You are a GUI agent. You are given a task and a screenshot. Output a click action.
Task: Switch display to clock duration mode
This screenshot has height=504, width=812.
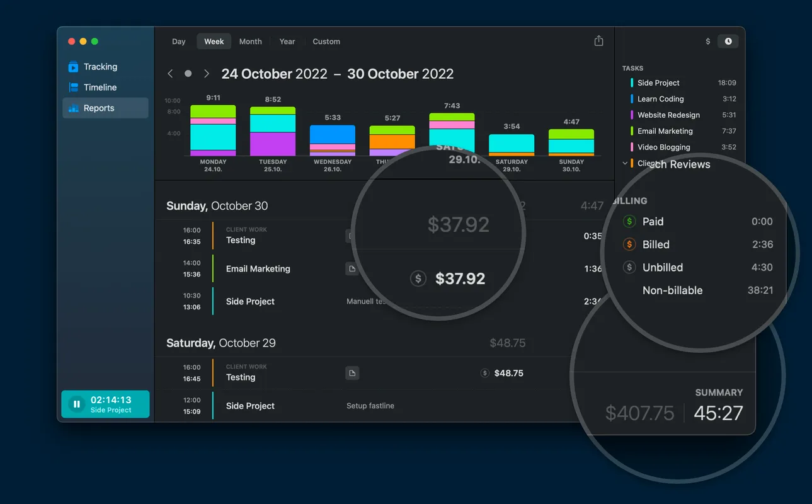pyautogui.click(x=728, y=42)
